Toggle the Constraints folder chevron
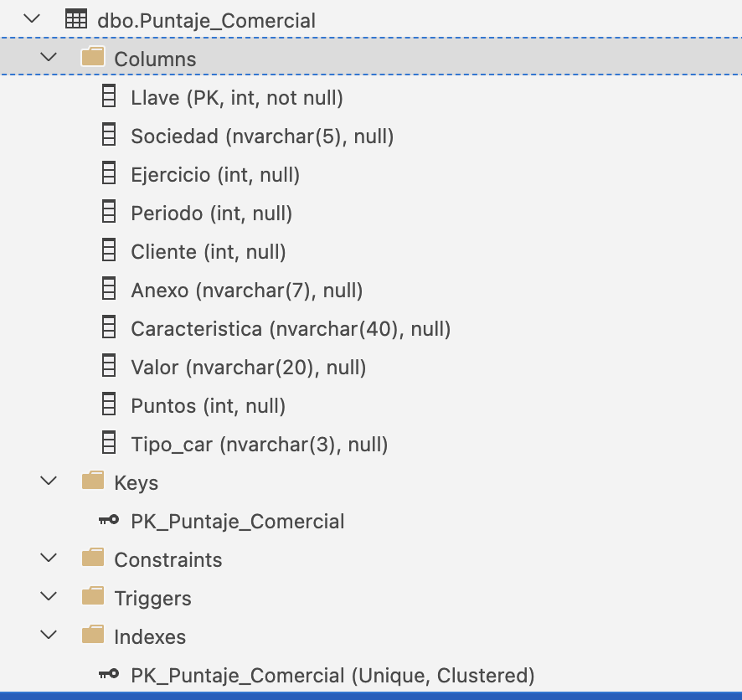742x700 pixels. (x=49, y=558)
